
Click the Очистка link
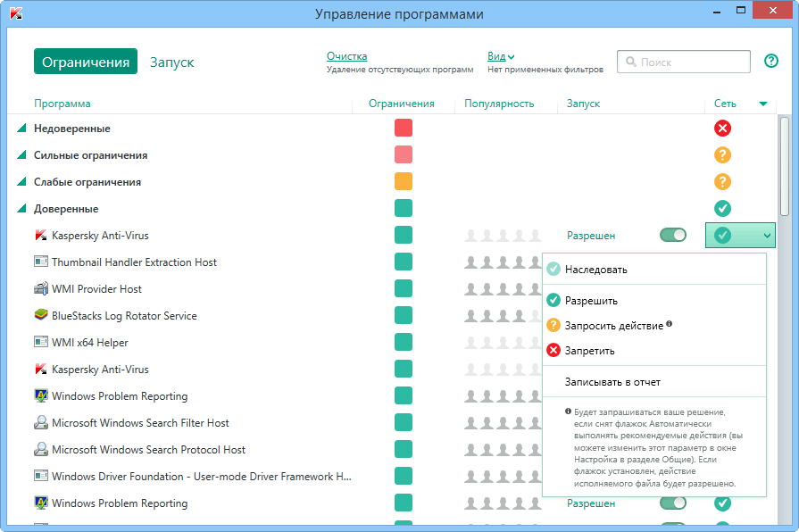click(346, 56)
